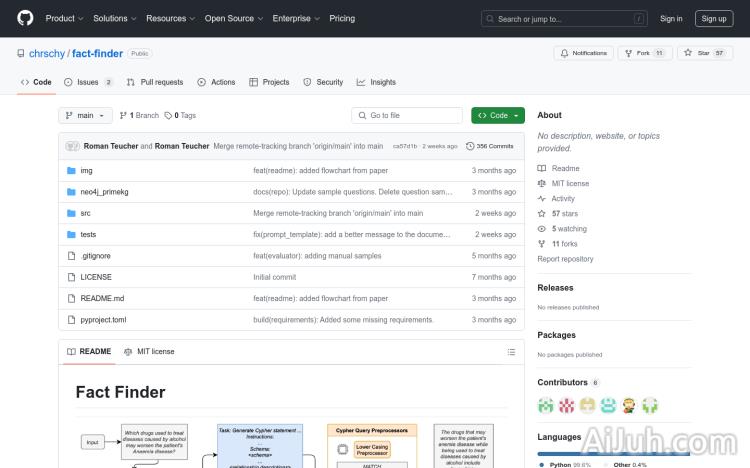Image resolution: width=750 pixels, height=468 pixels.
Task: Open the Insights tab
Action: point(376,82)
